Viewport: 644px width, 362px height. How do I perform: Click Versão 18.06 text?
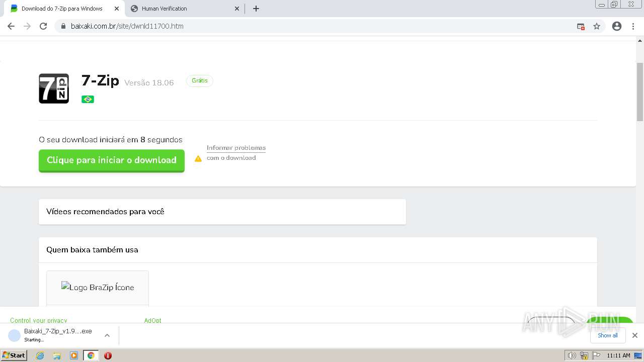[x=149, y=83]
